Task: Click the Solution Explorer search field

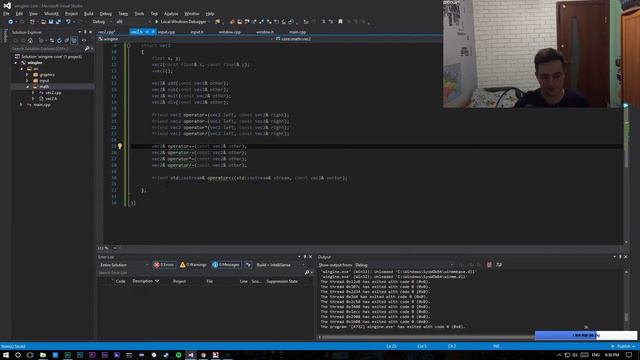Action: (47, 49)
